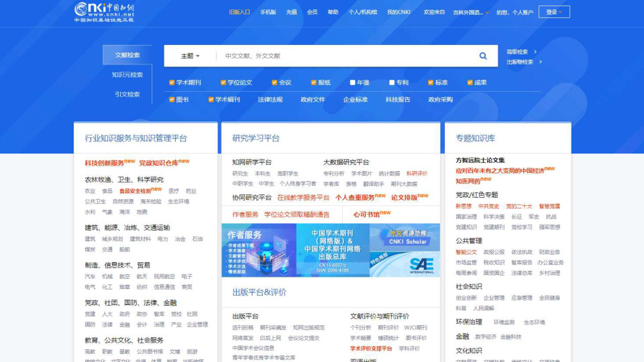The width and height of the screenshot is (644, 362).
Task: Open the 心可书馆 link
Action: coord(366,215)
